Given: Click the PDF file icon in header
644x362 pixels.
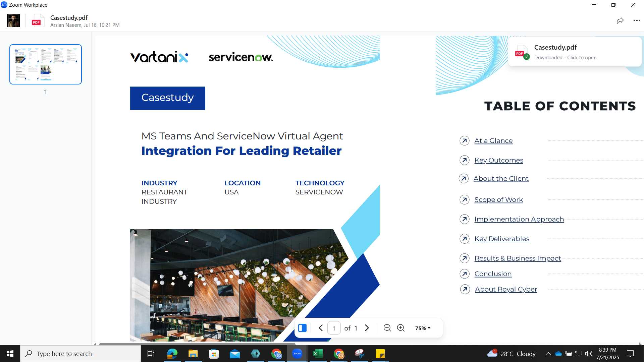Looking at the screenshot, I should pos(38,21).
